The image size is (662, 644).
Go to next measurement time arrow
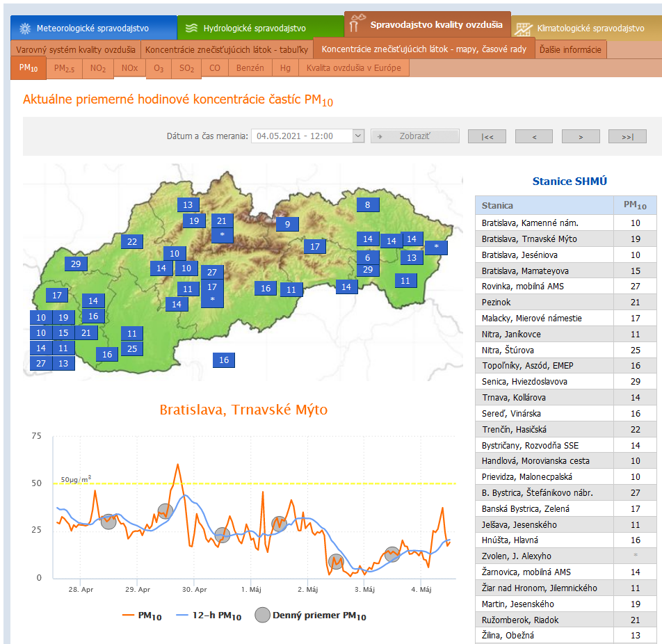[581, 136]
